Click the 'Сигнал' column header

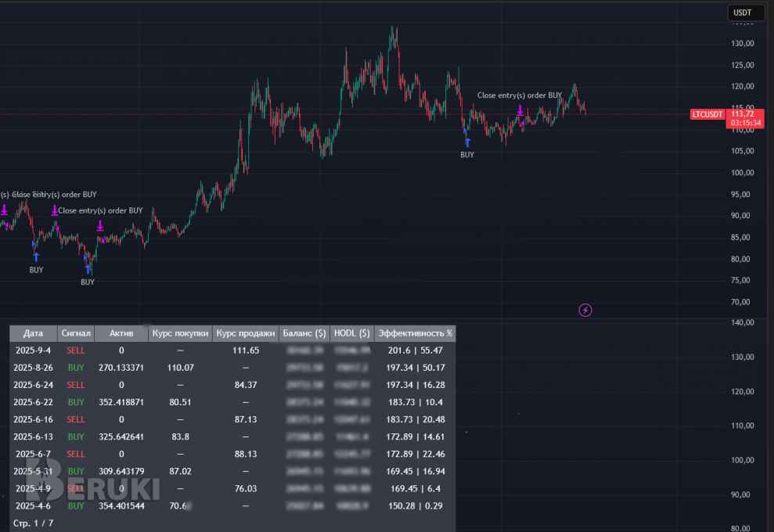(x=77, y=333)
